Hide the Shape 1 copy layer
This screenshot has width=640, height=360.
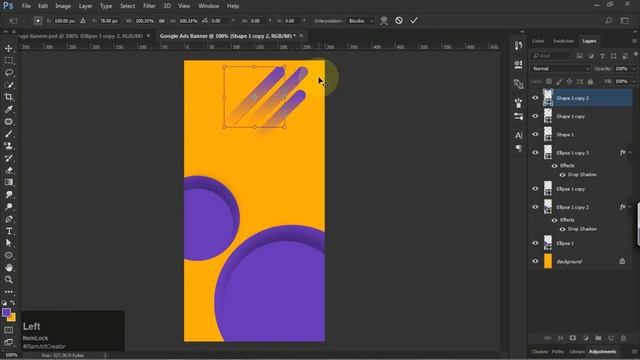pos(535,116)
